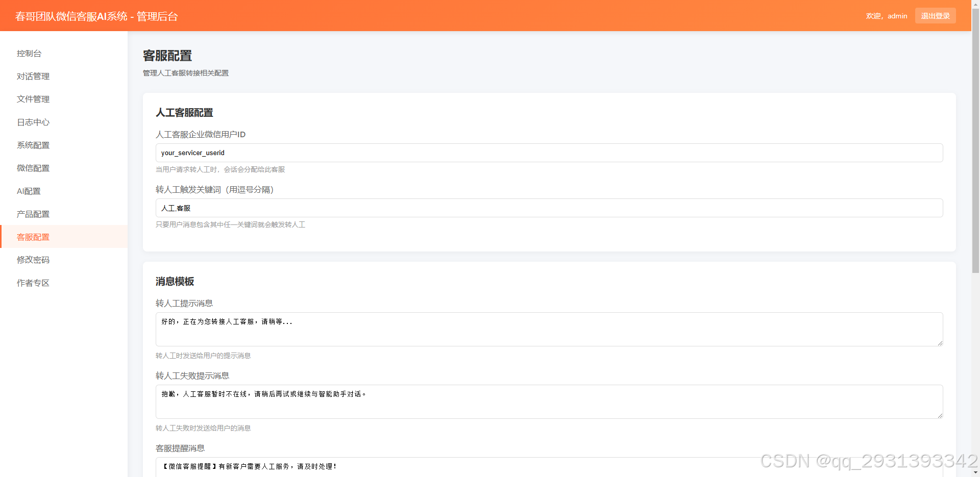
Task: Click the 转人工提示消息 label
Action: (x=184, y=303)
